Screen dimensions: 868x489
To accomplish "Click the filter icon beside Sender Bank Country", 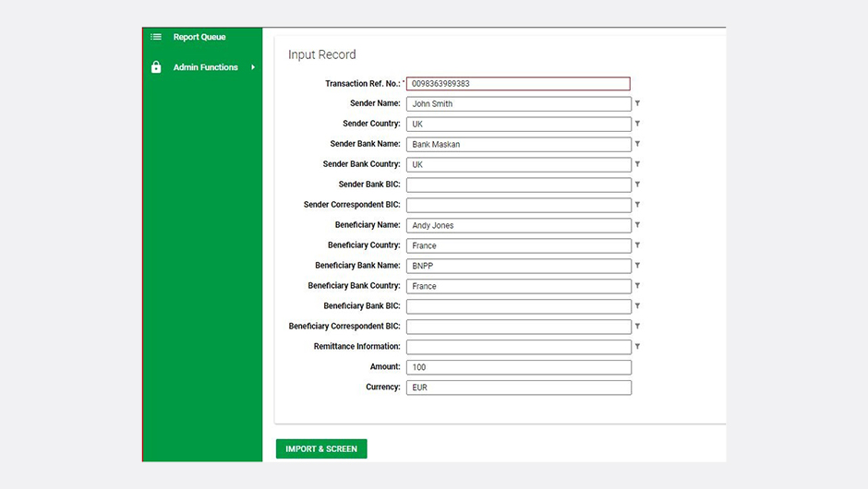I will tap(637, 164).
